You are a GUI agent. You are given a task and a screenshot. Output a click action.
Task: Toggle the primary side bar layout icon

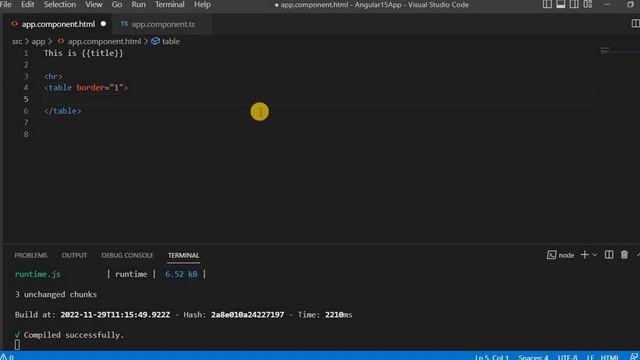tap(547, 4)
